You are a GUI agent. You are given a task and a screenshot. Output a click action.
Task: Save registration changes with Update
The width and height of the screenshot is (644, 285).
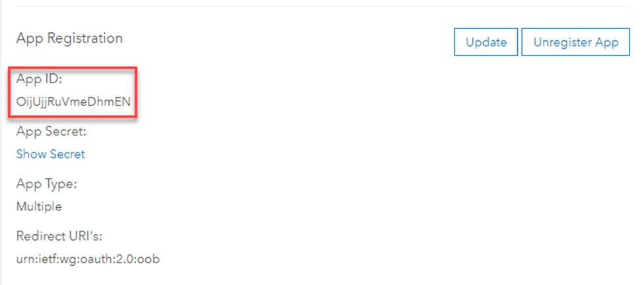click(486, 42)
